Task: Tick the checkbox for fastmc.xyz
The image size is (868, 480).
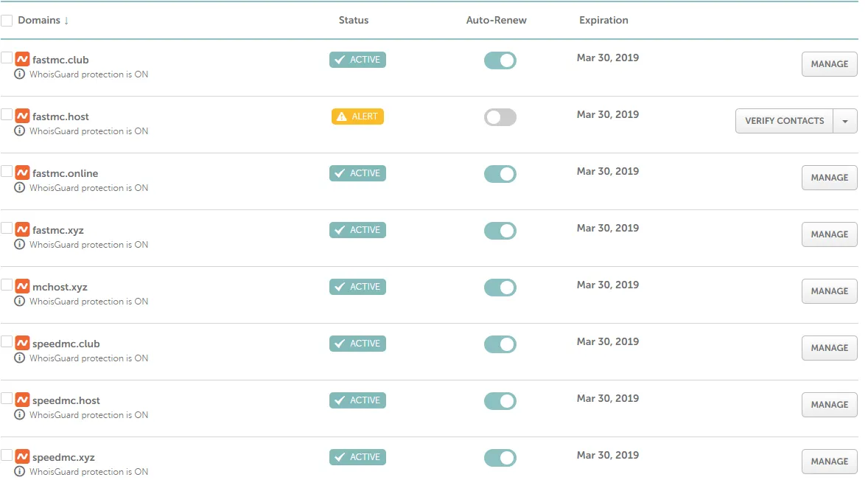Action: tap(7, 228)
